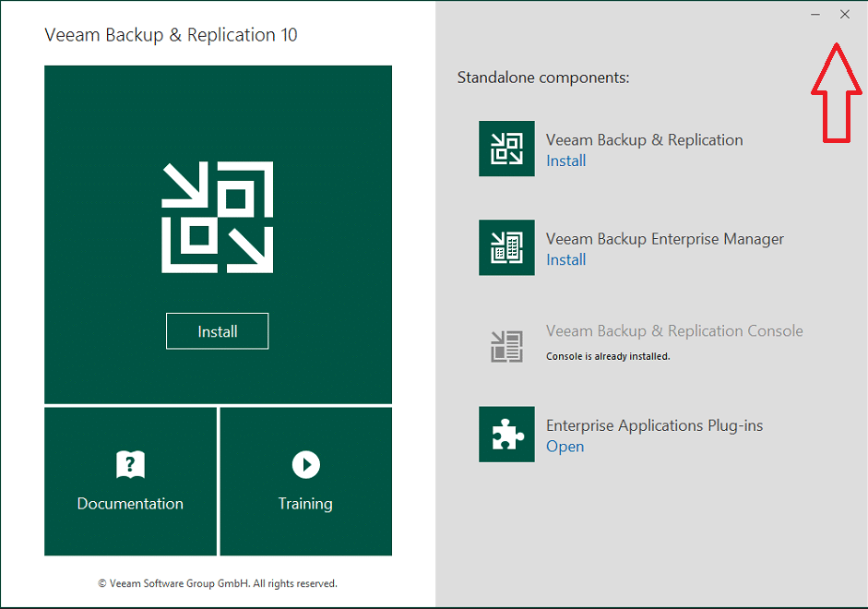Click the greyed Replication Console icon
The width and height of the screenshot is (868, 609).
pyautogui.click(x=506, y=346)
